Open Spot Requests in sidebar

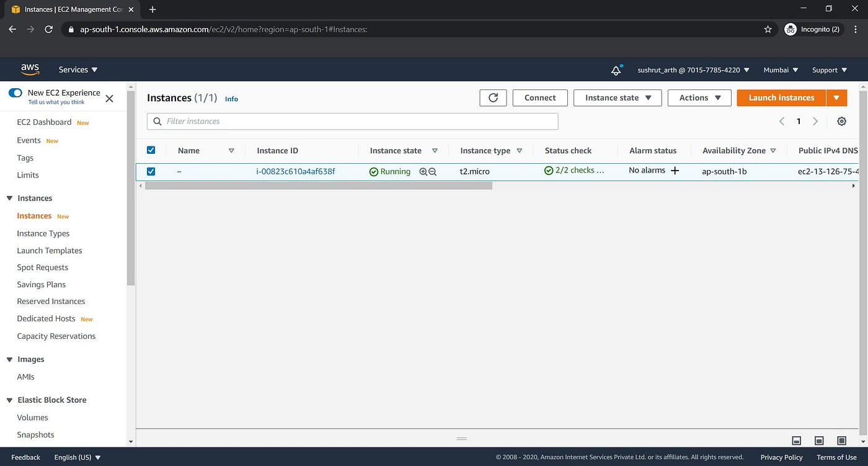pos(42,267)
